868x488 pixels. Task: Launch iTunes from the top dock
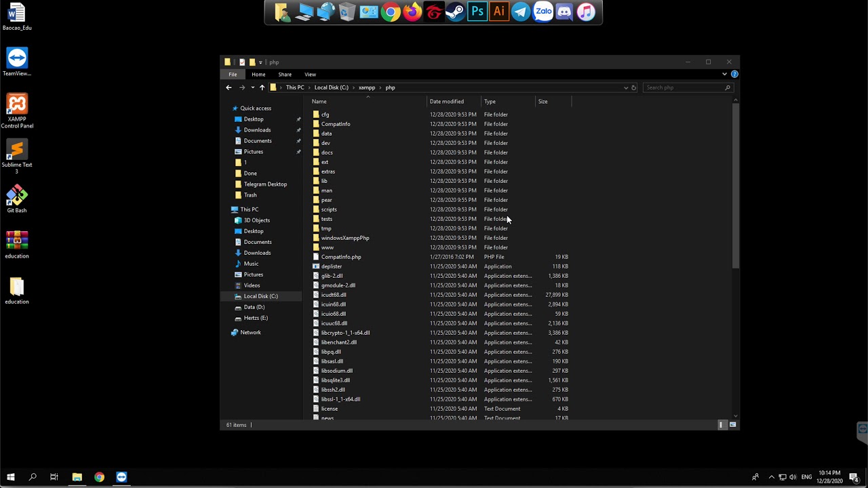click(x=586, y=12)
